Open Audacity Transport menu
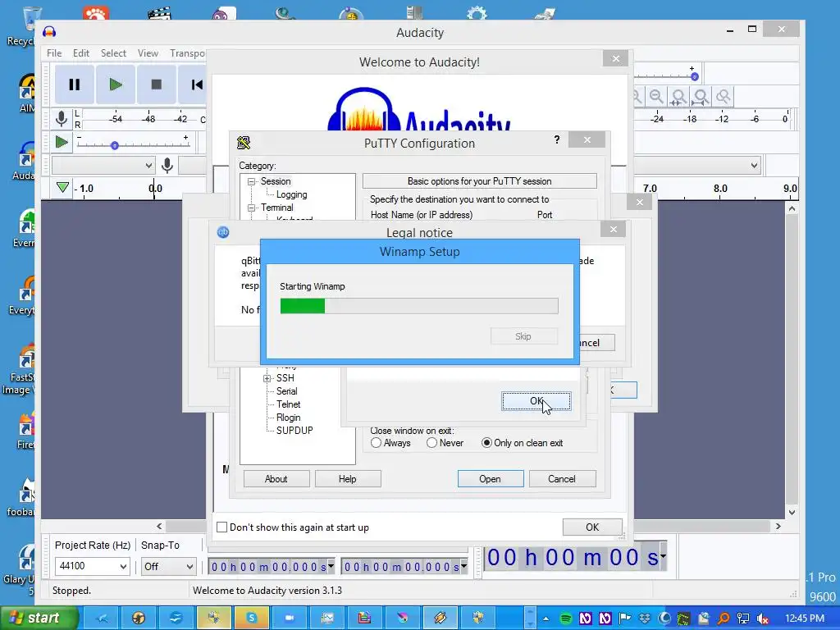The width and height of the screenshot is (840, 630). pyautogui.click(x=188, y=53)
